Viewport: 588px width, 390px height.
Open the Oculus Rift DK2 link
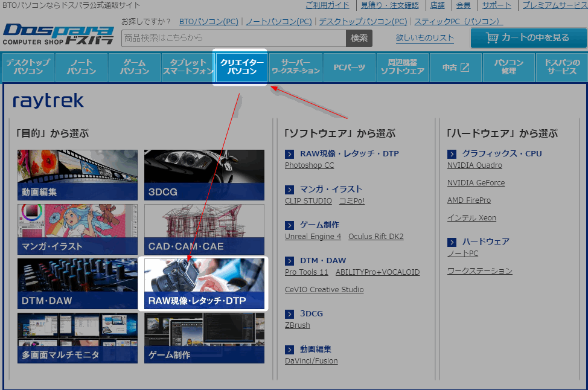click(x=375, y=237)
